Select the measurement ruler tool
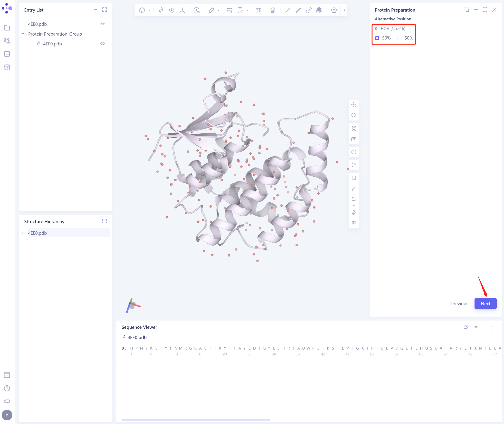This screenshot has width=504, height=424. click(x=211, y=10)
